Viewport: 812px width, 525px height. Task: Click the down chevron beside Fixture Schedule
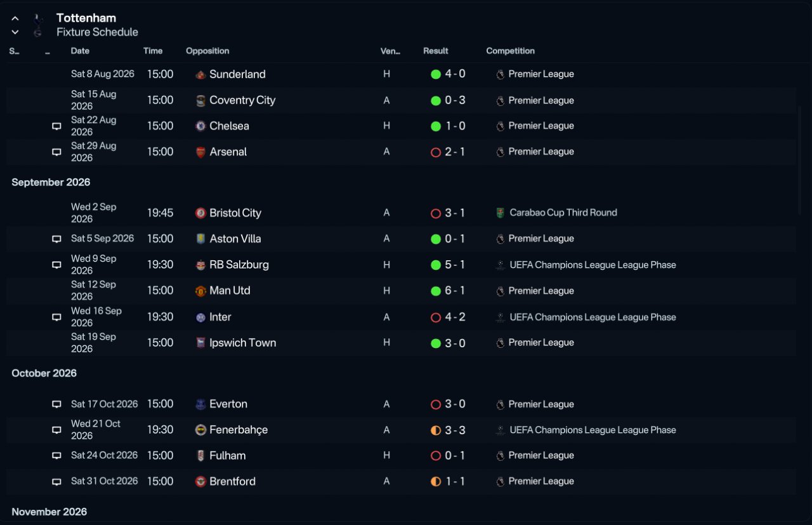pos(15,32)
